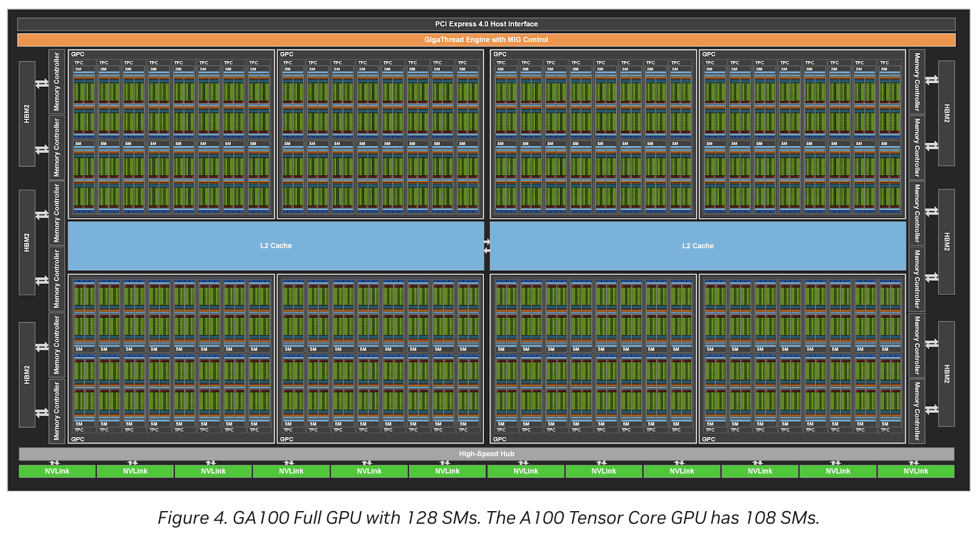Select the bottommost Memory Controller on the left side

(x=57, y=410)
